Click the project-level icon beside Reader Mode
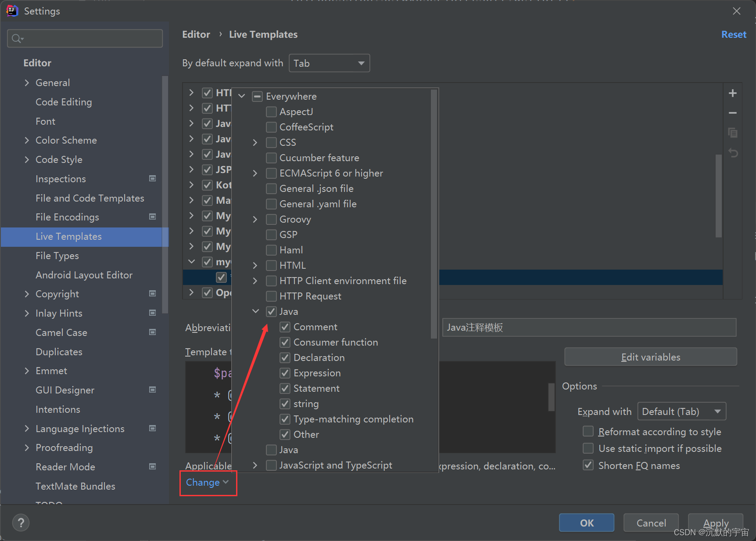Image resolution: width=756 pixels, height=541 pixels. (x=153, y=466)
